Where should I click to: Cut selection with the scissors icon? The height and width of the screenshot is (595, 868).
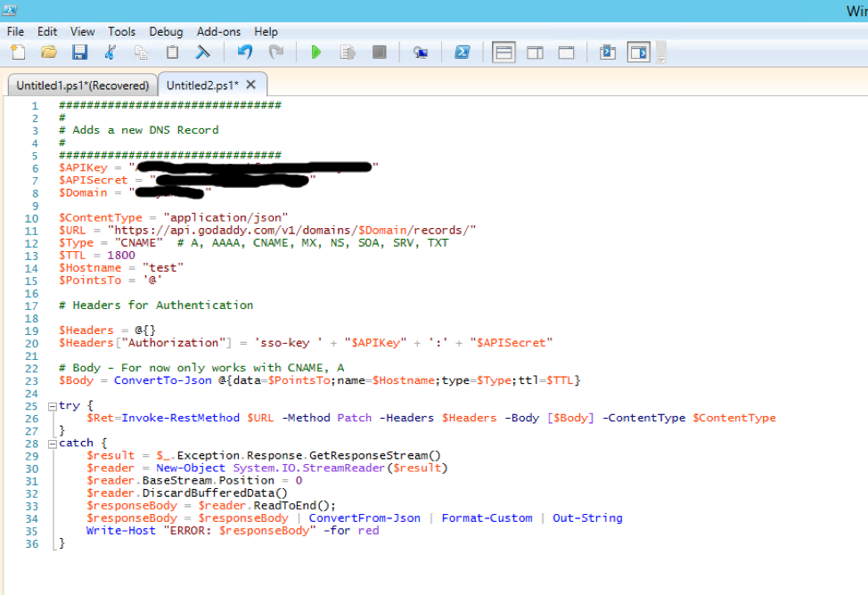(111, 53)
